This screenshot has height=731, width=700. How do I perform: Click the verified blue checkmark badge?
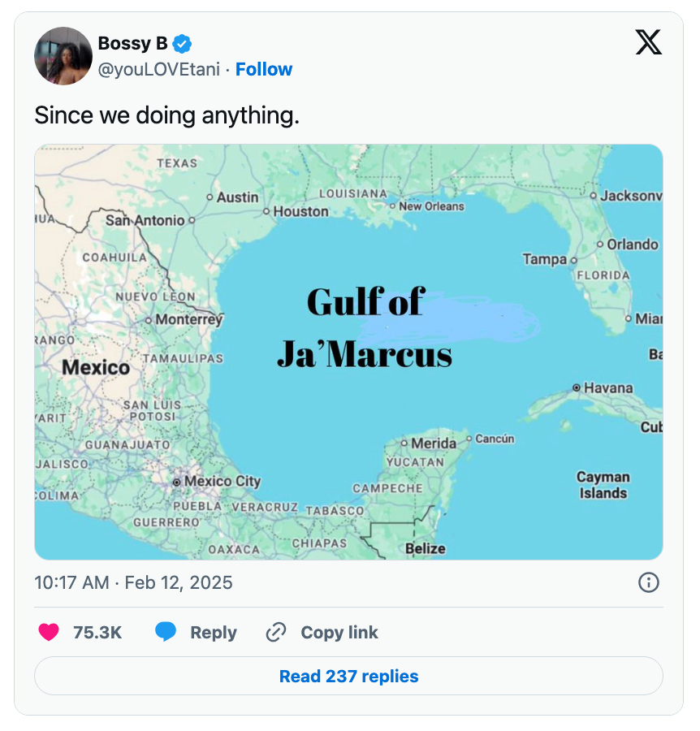pyautogui.click(x=182, y=44)
